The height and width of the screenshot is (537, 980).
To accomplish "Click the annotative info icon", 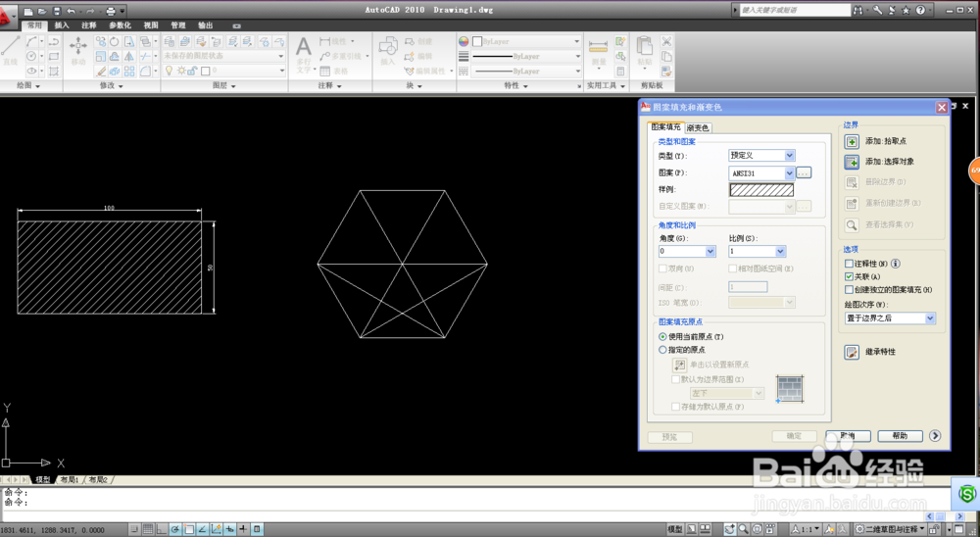I will click(896, 264).
